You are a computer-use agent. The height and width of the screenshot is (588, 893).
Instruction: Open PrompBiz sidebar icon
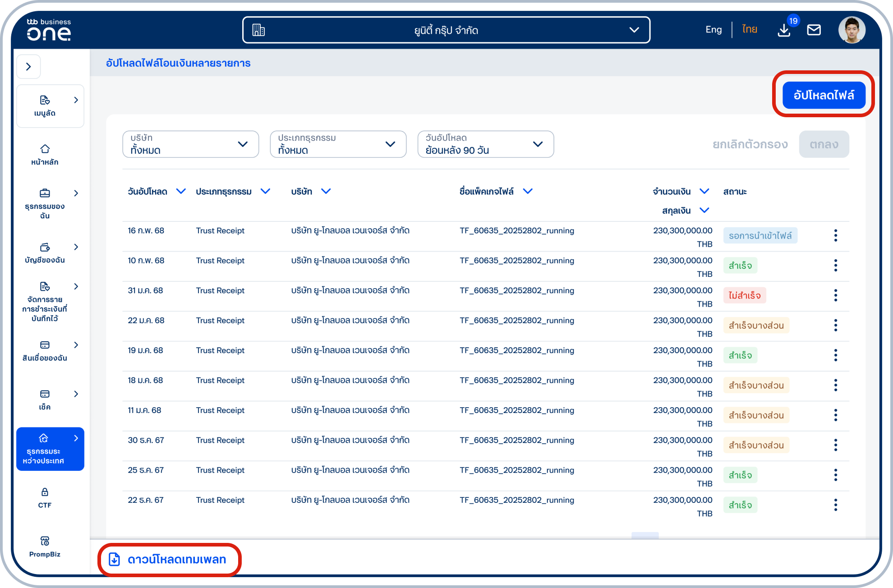click(x=45, y=546)
